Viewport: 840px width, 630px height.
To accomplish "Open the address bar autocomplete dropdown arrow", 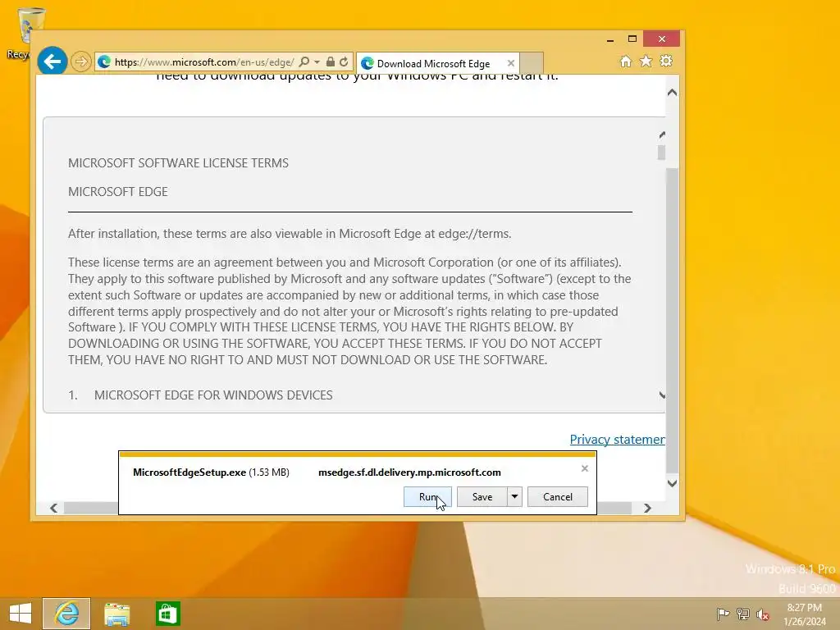I will (317, 62).
